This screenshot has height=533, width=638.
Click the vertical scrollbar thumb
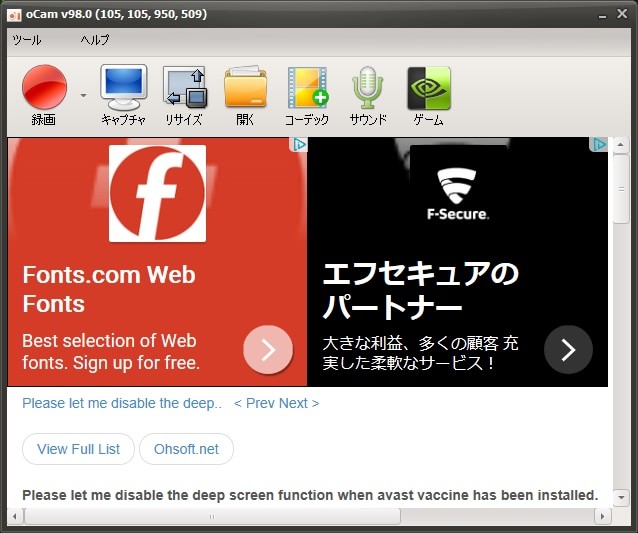click(x=621, y=189)
